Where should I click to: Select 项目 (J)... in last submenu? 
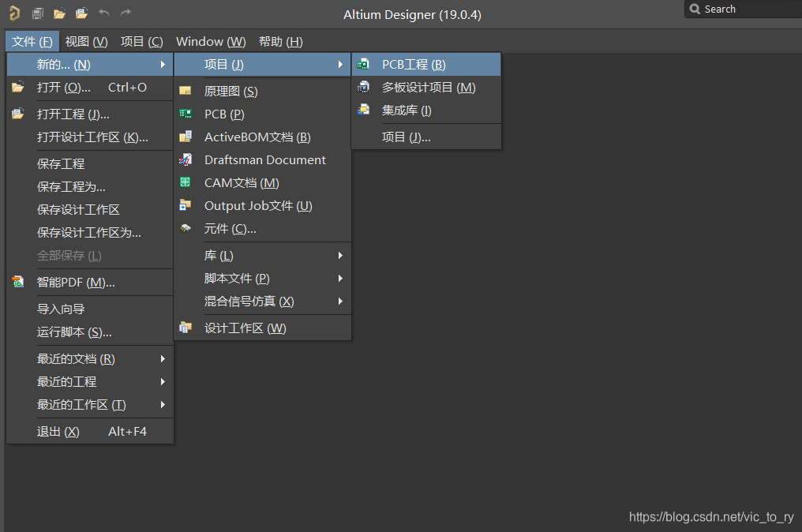click(426, 137)
